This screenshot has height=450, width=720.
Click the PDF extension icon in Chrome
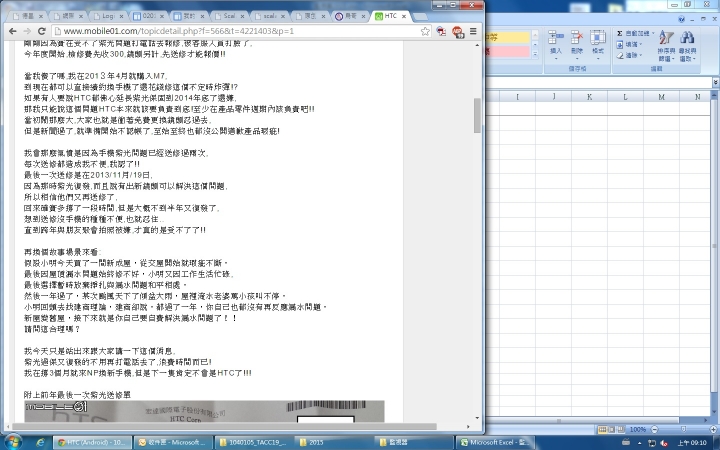pyautogui.click(x=441, y=31)
